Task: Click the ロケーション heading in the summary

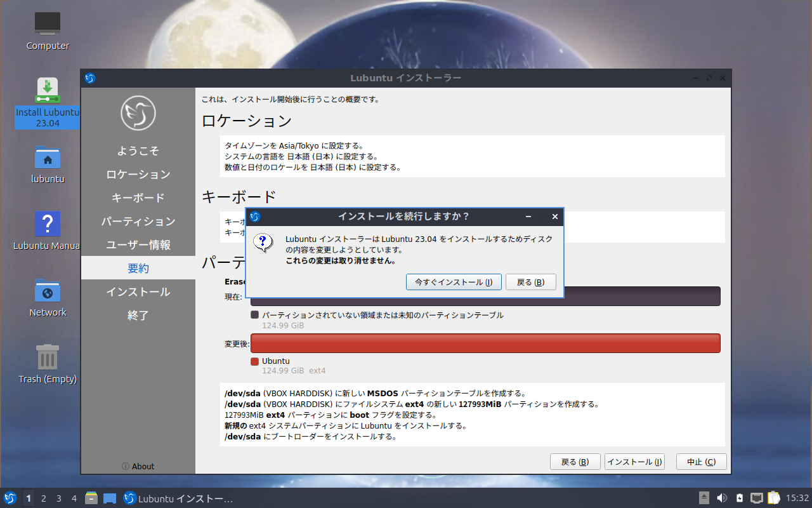Action: (x=247, y=121)
